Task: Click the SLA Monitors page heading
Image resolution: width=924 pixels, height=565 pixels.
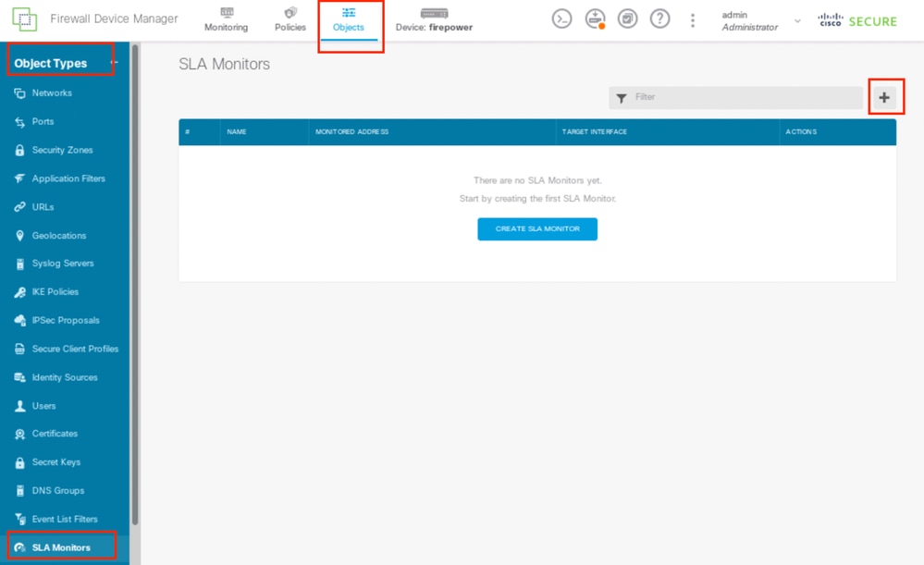Action: coord(224,64)
